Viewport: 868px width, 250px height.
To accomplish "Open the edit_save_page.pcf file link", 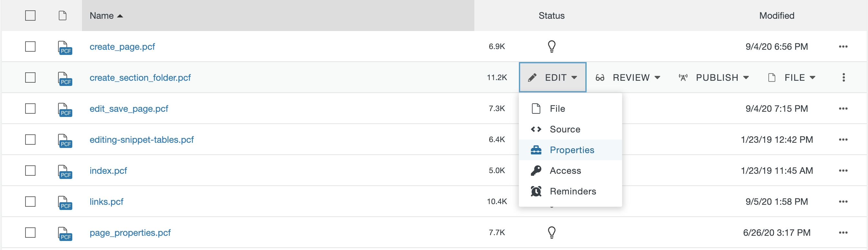I will pos(129,108).
